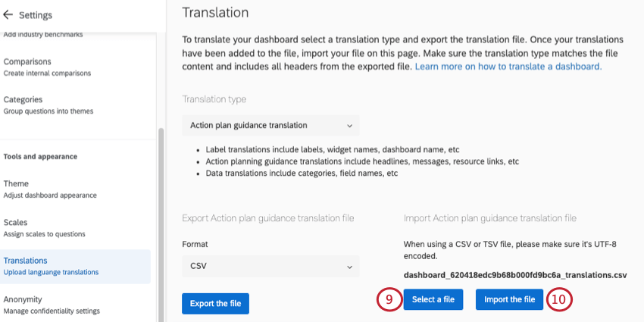Viewport: 644px width, 322px height.
Task: Open the Scales settings section
Action: 16,223
